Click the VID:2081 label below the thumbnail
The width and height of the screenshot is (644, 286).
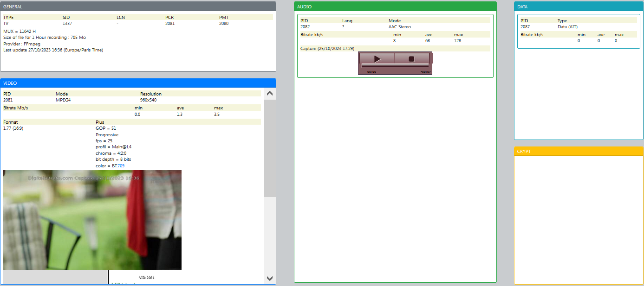[x=147, y=278]
